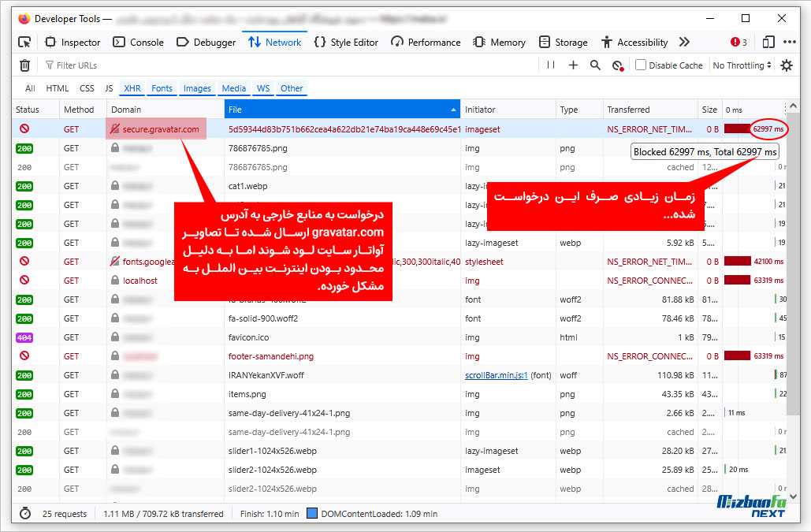Screen dimensions: 811x532
Task: Open the request search panel with magnifier icon
Action: pos(595,65)
